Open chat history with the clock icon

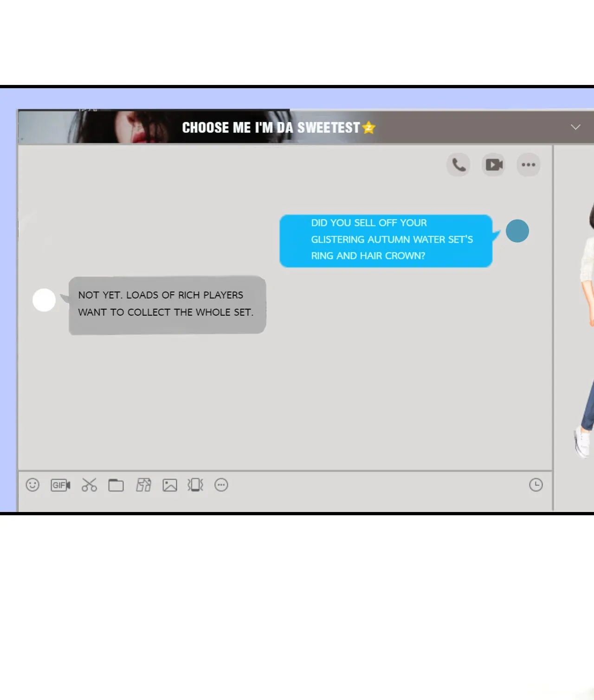pos(536,485)
